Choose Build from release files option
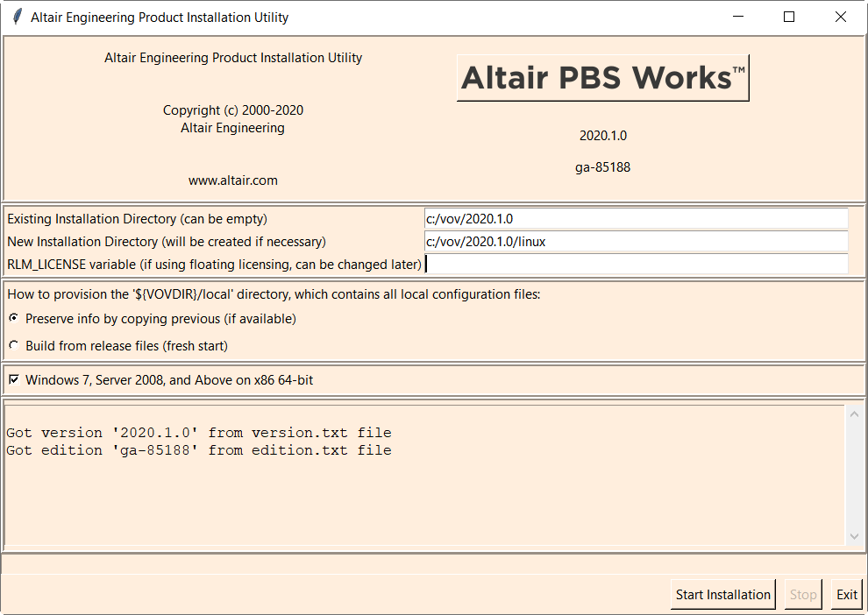Image resolution: width=868 pixels, height=615 pixels. 13,345
